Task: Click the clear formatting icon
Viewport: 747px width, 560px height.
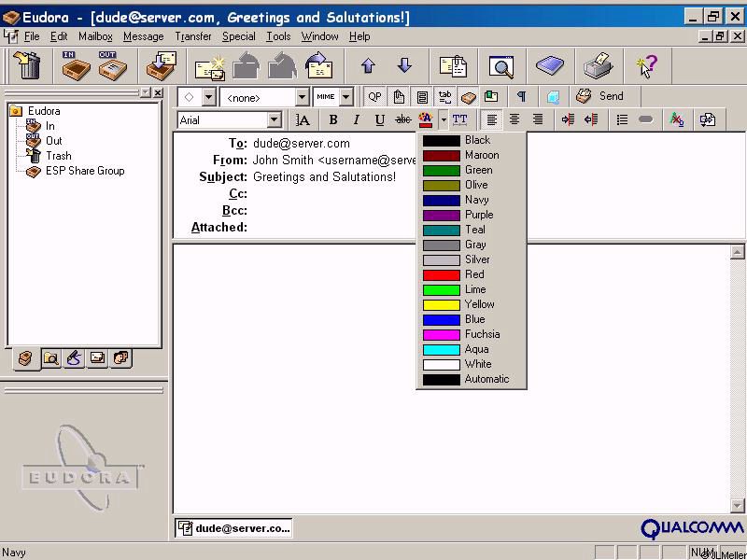Action: (676, 119)
